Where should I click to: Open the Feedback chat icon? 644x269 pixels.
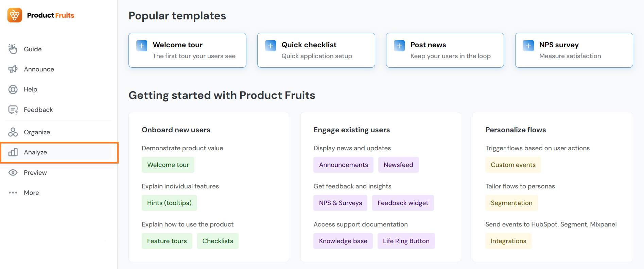pos(13,110)
